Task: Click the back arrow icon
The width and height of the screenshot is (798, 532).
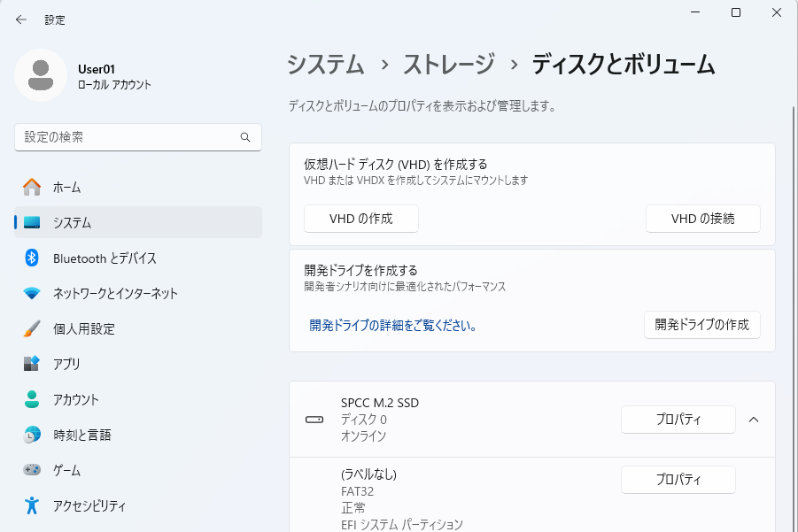Action: coord(21,19)
